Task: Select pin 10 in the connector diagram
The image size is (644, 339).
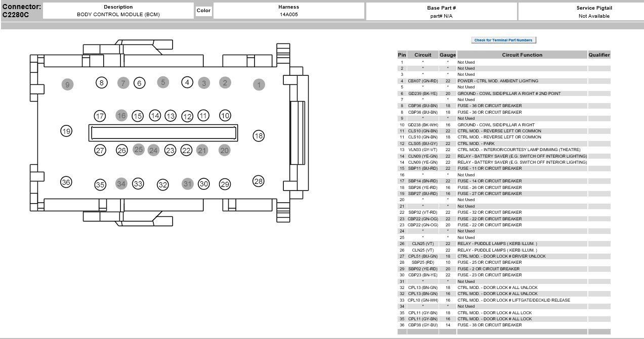Action: [x=224, y=116]
